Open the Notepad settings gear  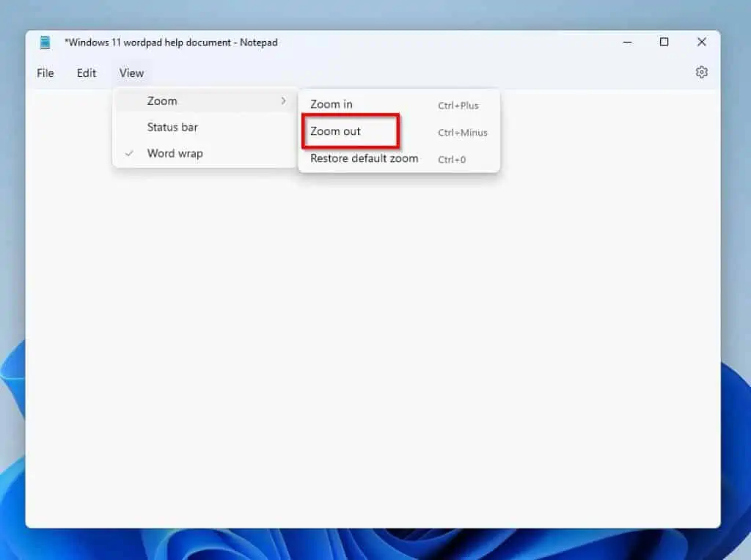pyautogui.click(x=701, y=73)
